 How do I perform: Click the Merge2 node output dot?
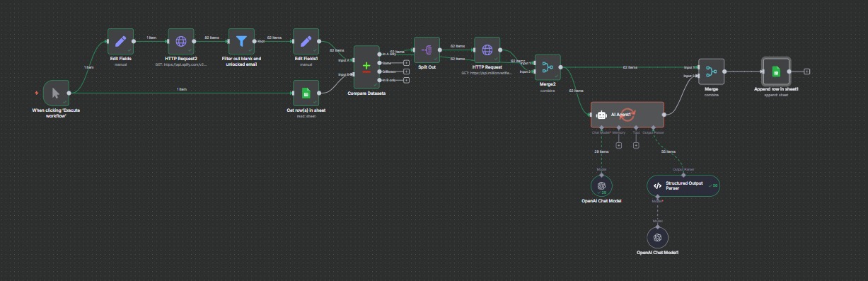tap(562, 67)
